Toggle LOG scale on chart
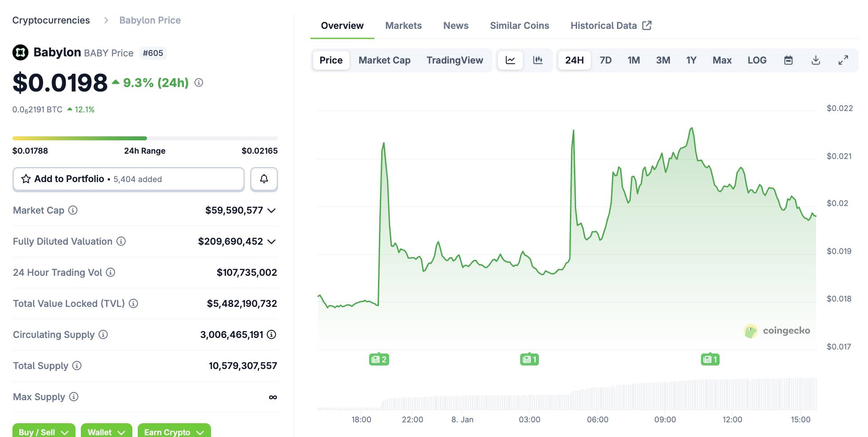 pos(757,60)
